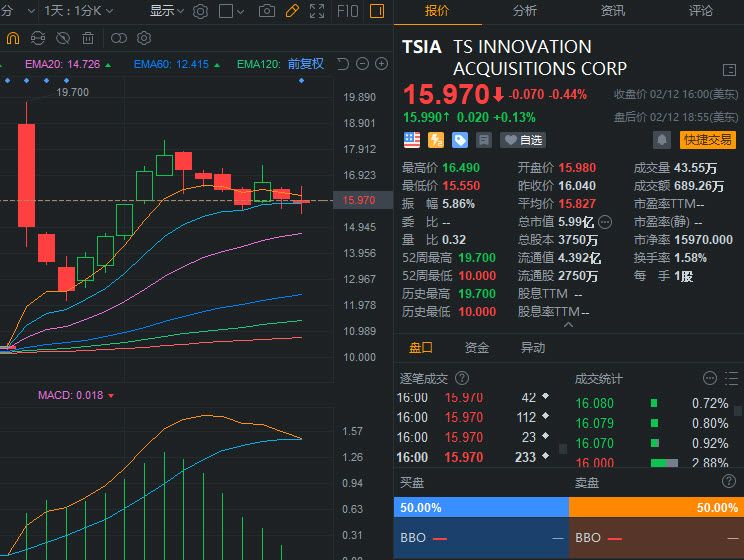Click the trade row with volume 233
This screenshot has height=560, width=744.
point(474,457)
